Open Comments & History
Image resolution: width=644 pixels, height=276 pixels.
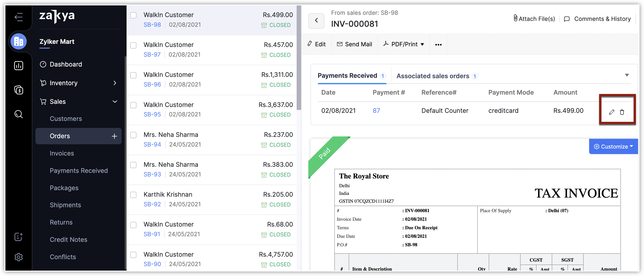tap(598, 19)
